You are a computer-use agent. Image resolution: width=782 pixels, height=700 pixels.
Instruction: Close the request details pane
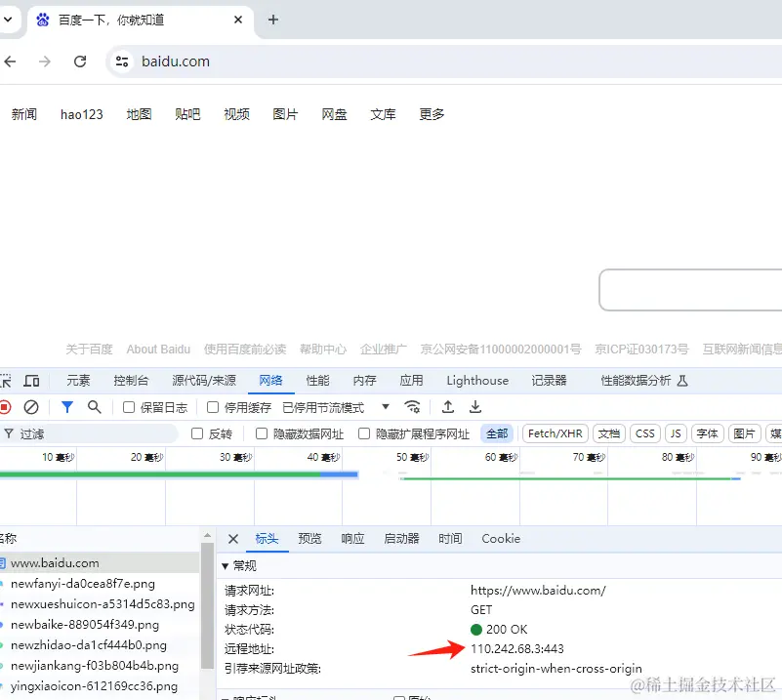233,539
